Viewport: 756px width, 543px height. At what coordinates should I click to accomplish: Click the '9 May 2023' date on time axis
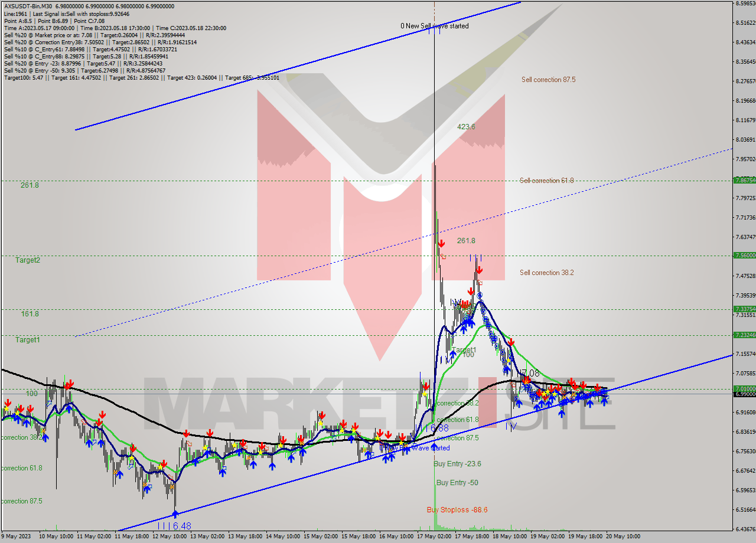click(15, 537)
